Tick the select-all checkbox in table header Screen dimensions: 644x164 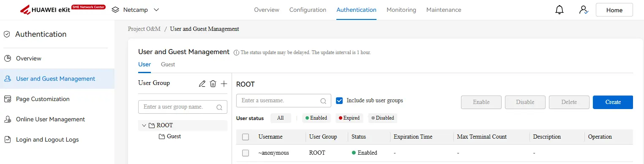coord(246,137)
